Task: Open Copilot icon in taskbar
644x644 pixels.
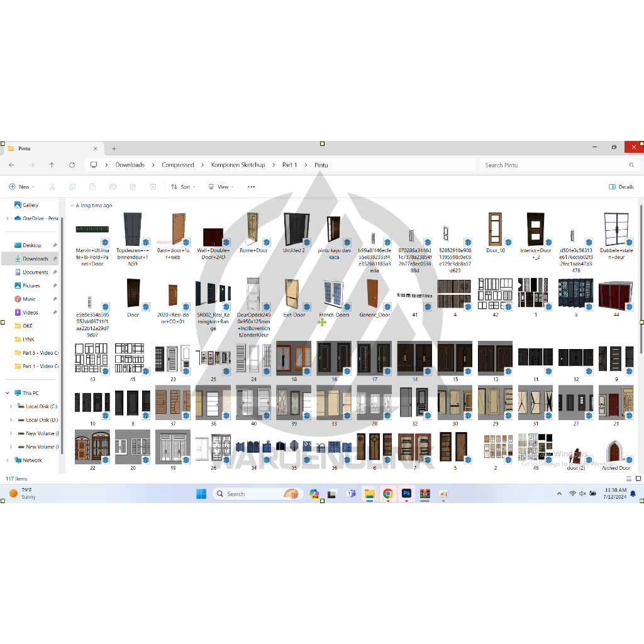Action: coord(314,494)
